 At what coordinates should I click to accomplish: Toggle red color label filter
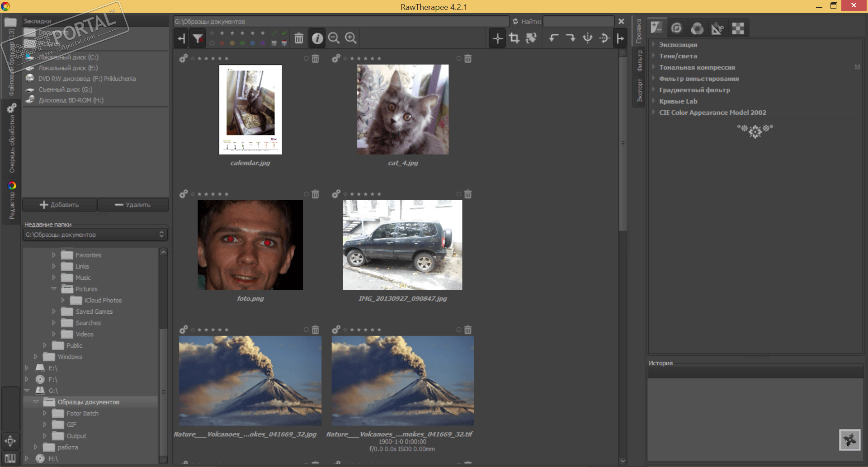222,43
